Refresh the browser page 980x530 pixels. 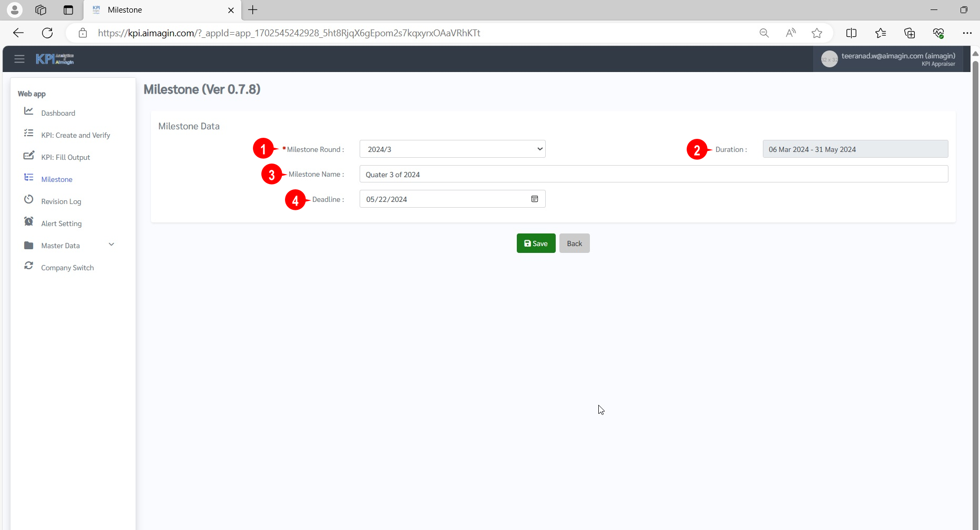tap(47, 33)
